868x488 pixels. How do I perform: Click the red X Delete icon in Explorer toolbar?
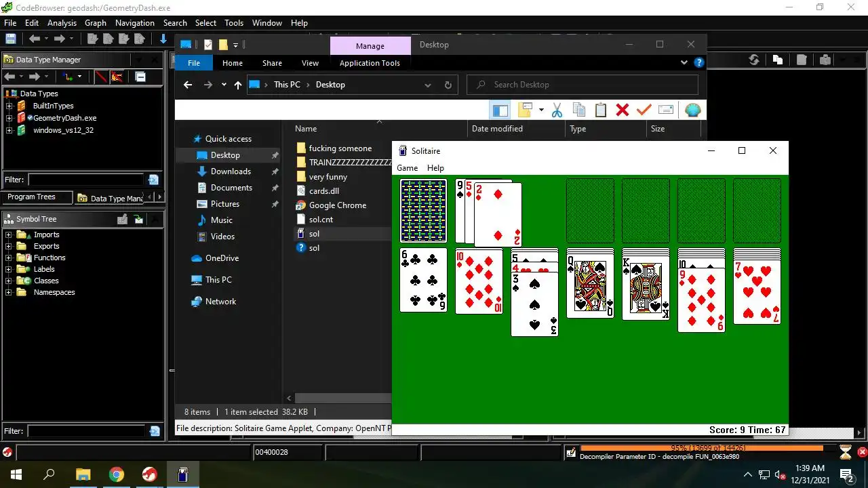click(x=623, y=110)
